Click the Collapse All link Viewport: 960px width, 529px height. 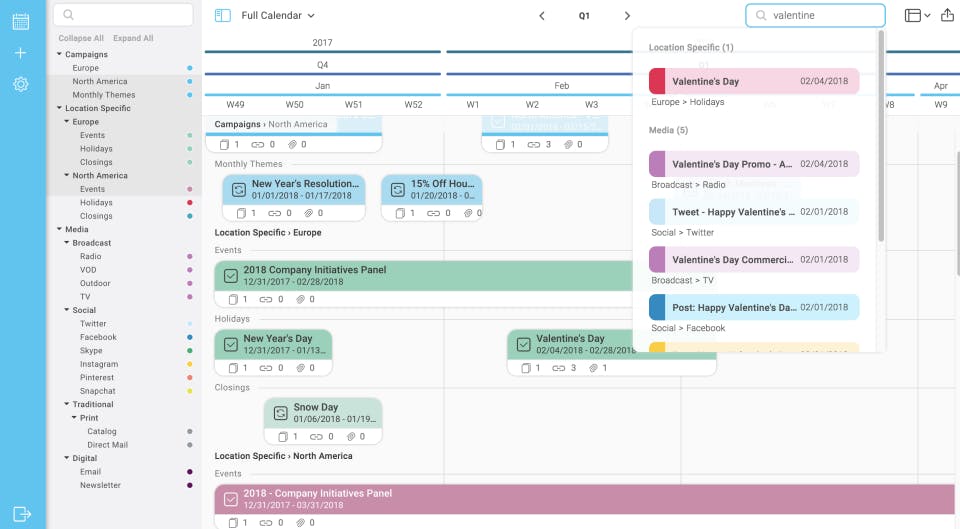[x=81, y=38]
